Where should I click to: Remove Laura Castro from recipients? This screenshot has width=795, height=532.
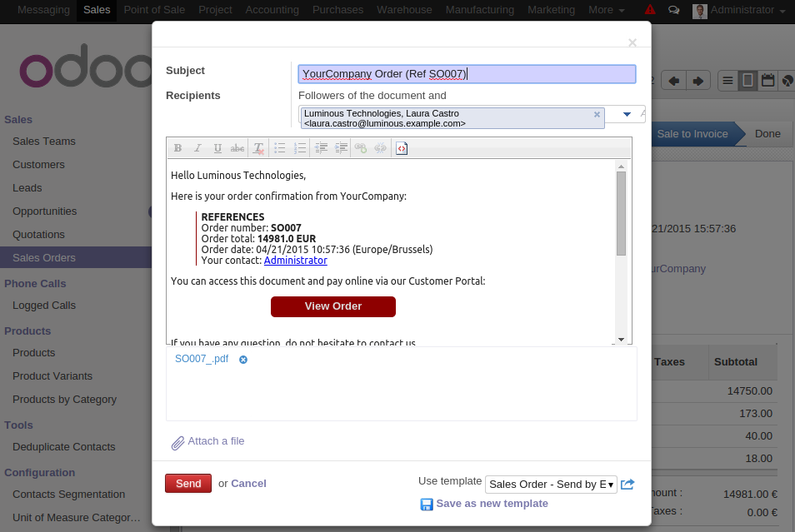pos(597,115)
